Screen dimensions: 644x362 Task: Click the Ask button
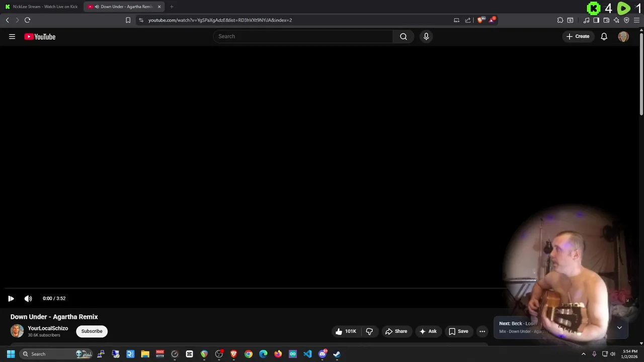[x=428, y=331]
